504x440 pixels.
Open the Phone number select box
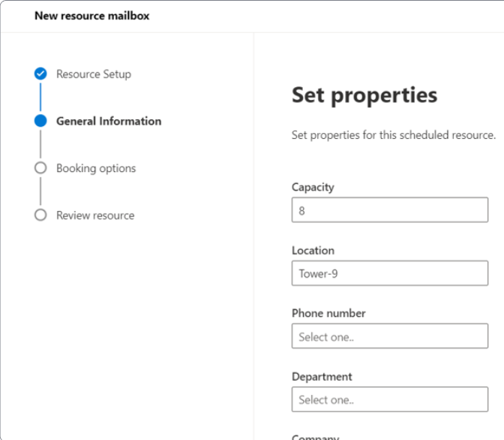click(390, 336)
